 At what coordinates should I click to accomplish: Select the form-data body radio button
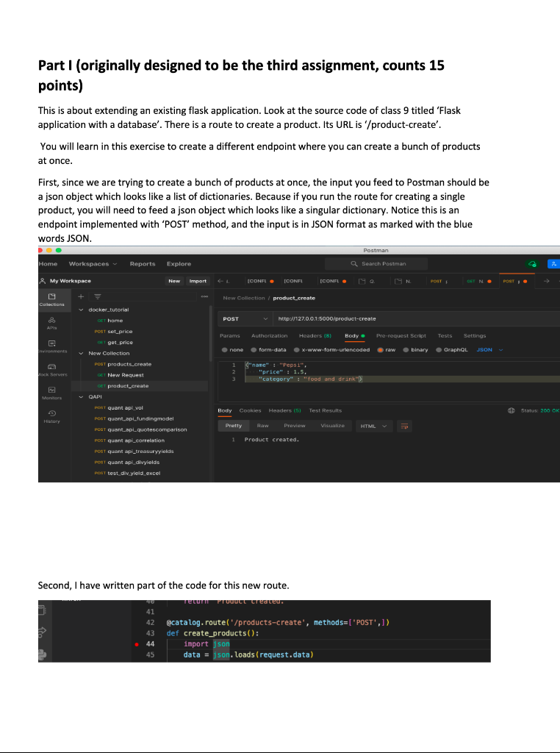coord(254,349)
